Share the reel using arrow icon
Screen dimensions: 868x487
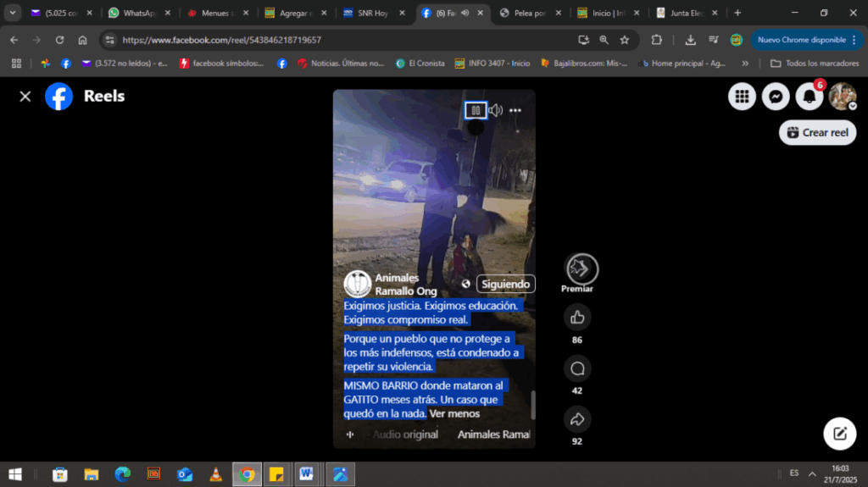click(577, 418)
